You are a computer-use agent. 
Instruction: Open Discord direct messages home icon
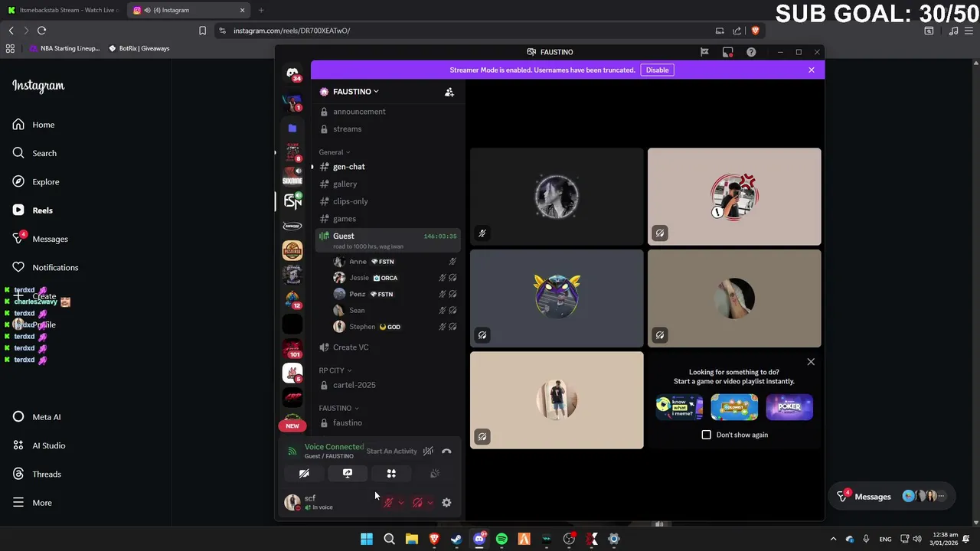(292, 73)
